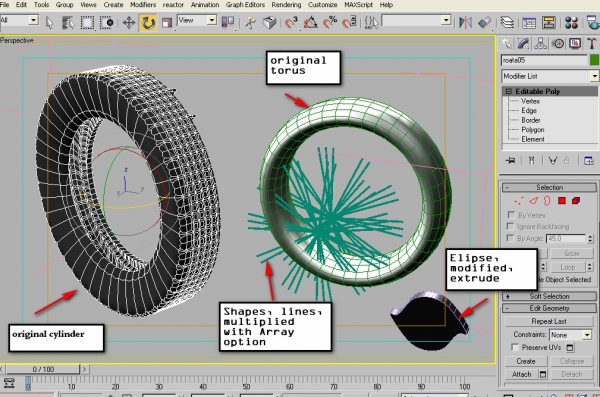
Task: Click the Mirror tool icon
Action: (465, 23)
